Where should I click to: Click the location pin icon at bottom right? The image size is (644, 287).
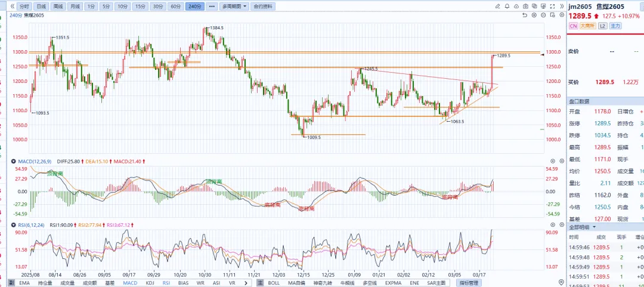coord(562,282)
